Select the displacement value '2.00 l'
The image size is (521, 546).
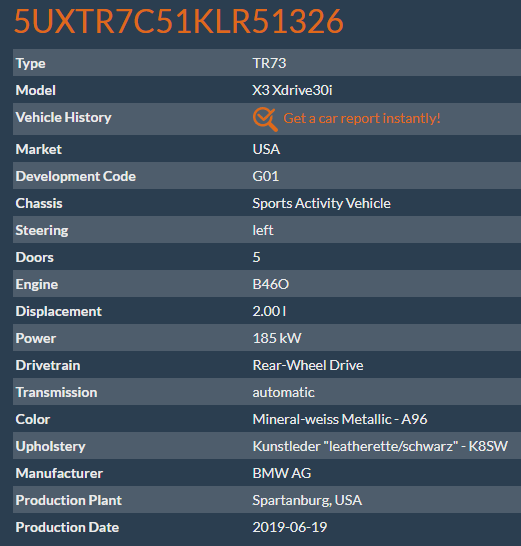pyautogui.click(x=269, y=311)
